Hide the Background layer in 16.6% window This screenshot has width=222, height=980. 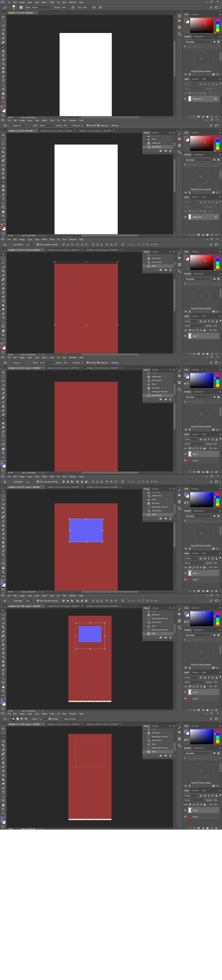tap(185, 99)
